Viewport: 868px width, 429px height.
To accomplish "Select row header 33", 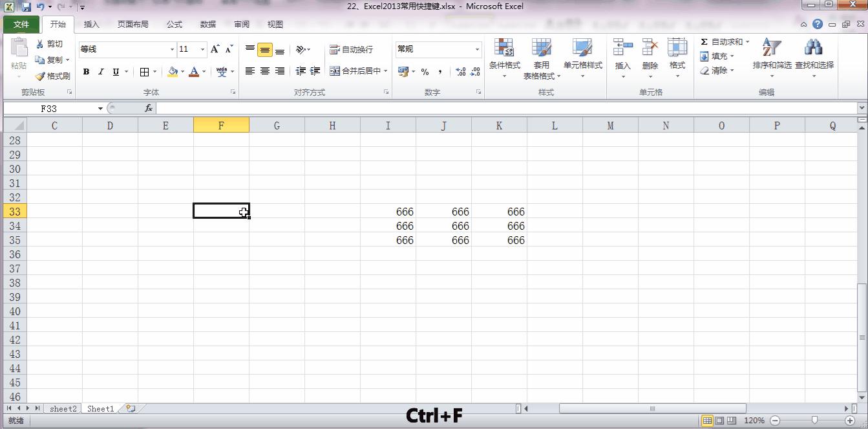I will click(x=14, y=212).
